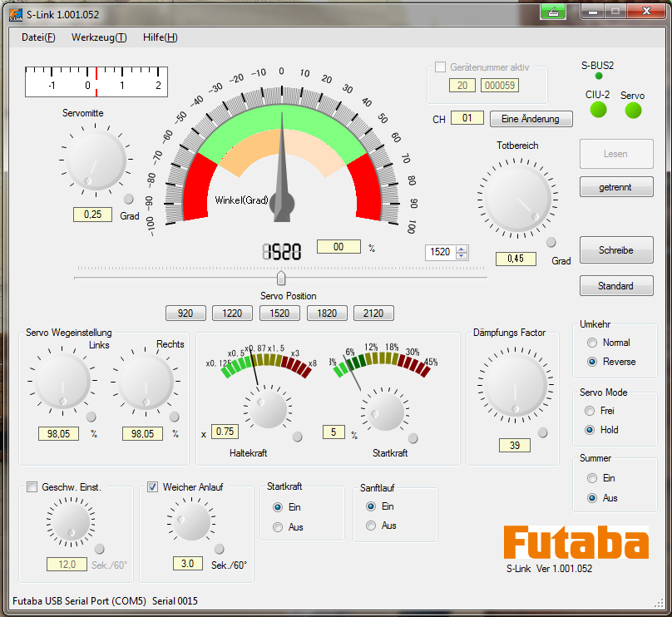Increase the 1520 spinner value with up arrow
672x617 pixels.
[462, 249]
